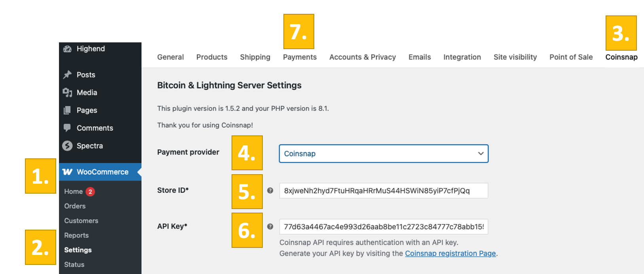Click the Store ID help question icon
644x274 pixels.
click(270, 190)
